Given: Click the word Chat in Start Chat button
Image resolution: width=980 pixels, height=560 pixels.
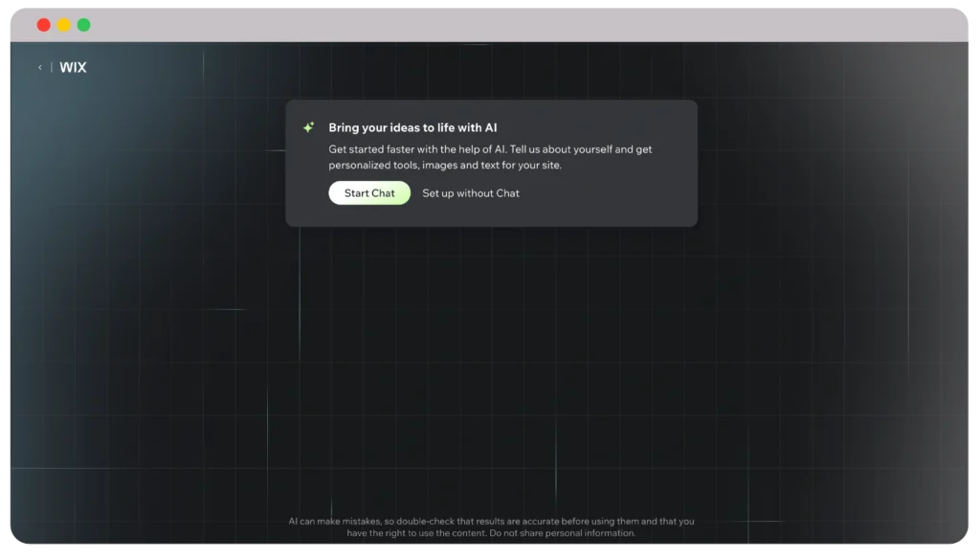Looking at the screenshot, I should 383,193.
